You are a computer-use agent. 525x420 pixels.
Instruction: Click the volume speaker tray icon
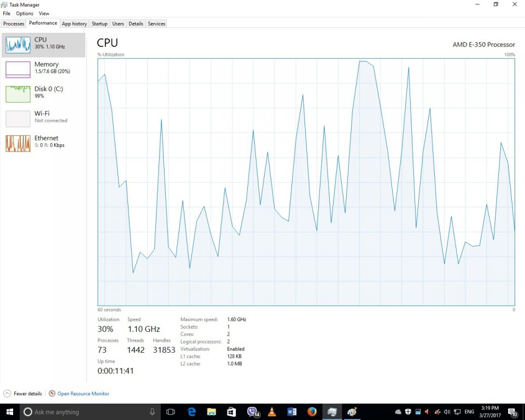point(447,412)
